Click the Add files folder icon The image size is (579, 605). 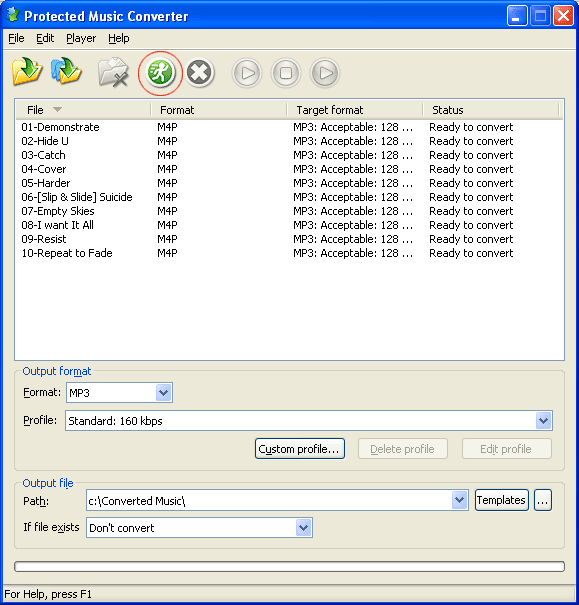point(27,71)
